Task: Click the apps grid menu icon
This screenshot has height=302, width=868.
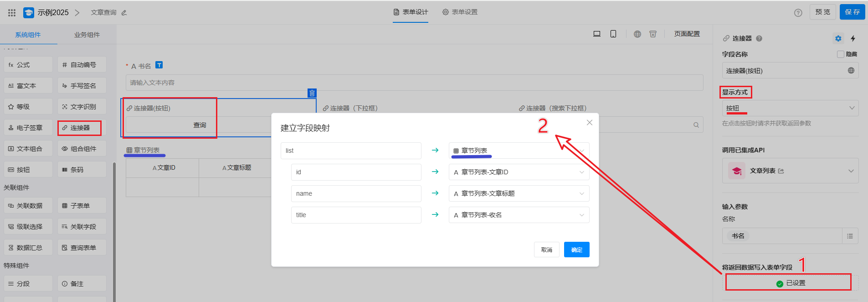Action: [12, 13]
